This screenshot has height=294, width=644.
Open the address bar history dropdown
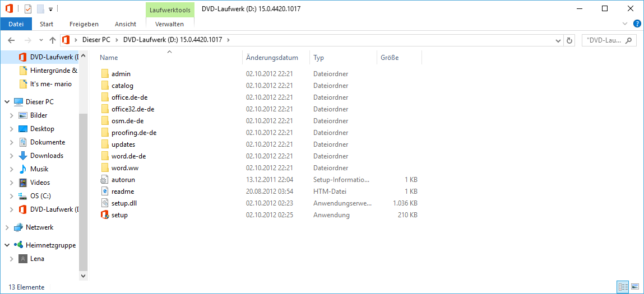pos(558,40)
